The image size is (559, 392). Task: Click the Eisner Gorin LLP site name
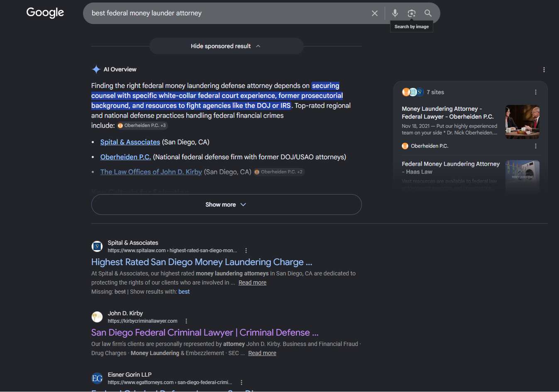129,375
